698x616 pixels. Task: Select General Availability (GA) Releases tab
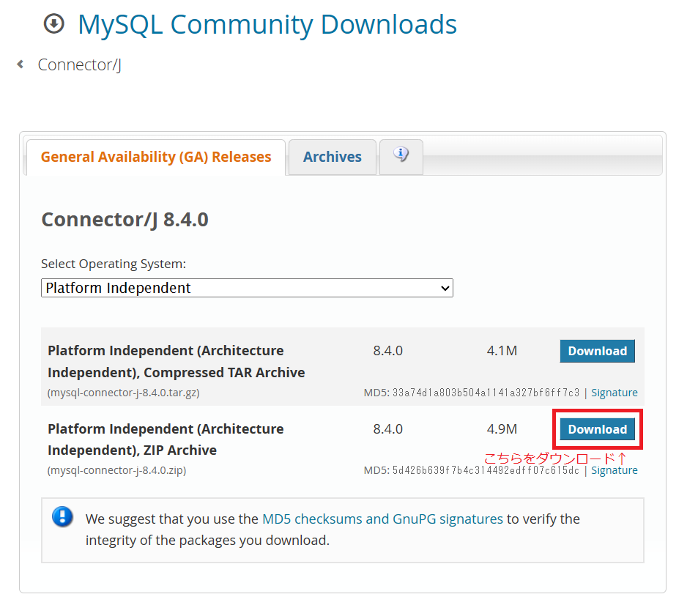156,157
